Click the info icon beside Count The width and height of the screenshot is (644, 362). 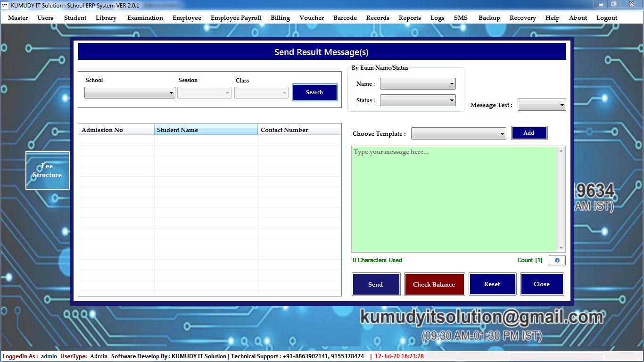tap(557, 260)
